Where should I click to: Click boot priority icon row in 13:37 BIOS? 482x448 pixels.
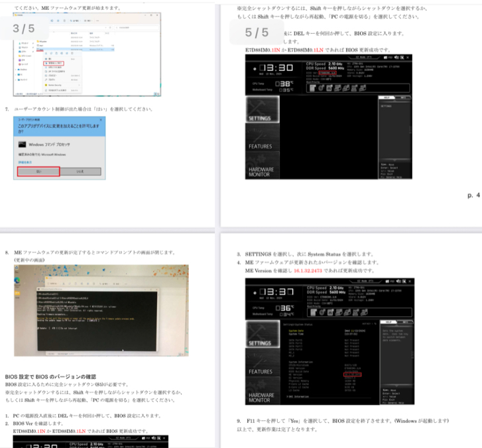click(x=359, y=313)
